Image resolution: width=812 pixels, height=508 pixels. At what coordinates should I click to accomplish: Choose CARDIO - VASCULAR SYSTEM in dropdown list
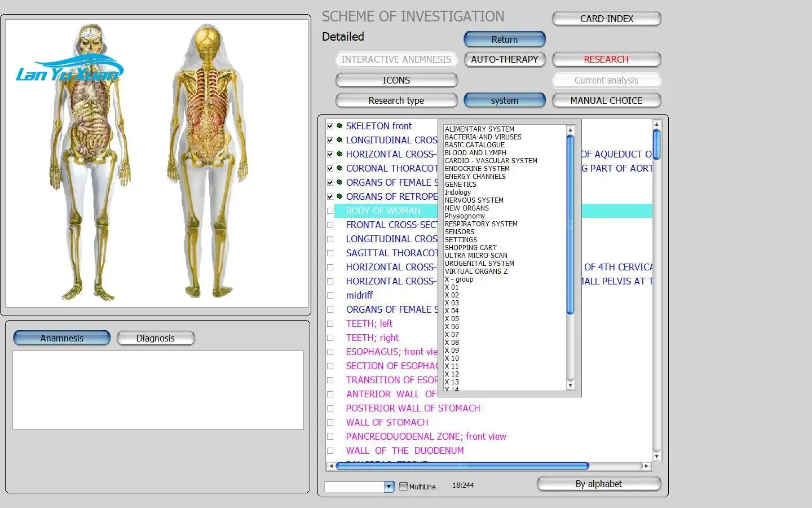pos(491,161)
